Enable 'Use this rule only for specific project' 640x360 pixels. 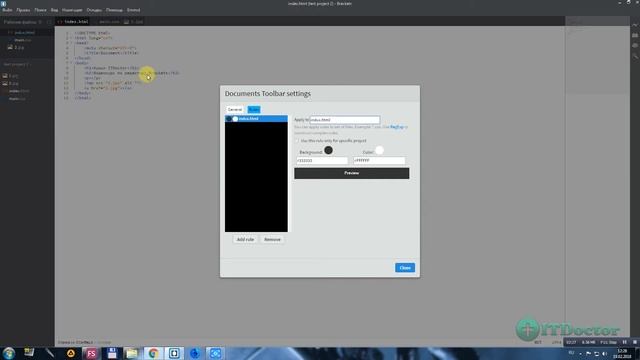pos(297,140)
